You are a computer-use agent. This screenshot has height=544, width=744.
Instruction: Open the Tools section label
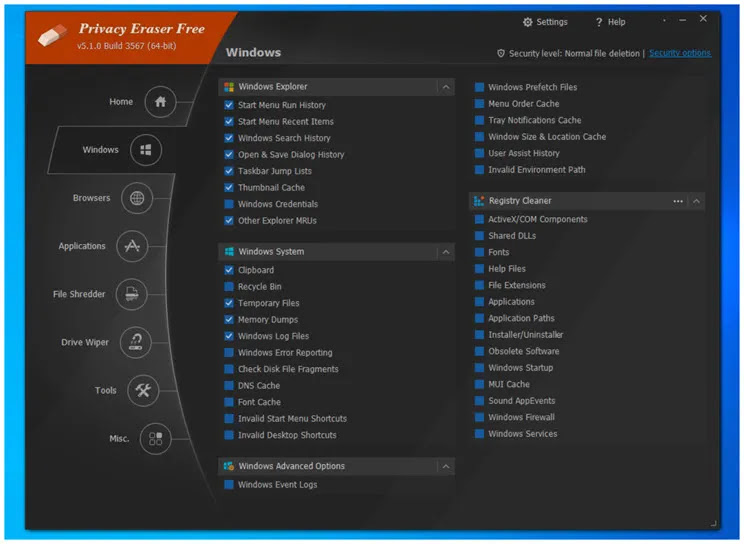105,391
